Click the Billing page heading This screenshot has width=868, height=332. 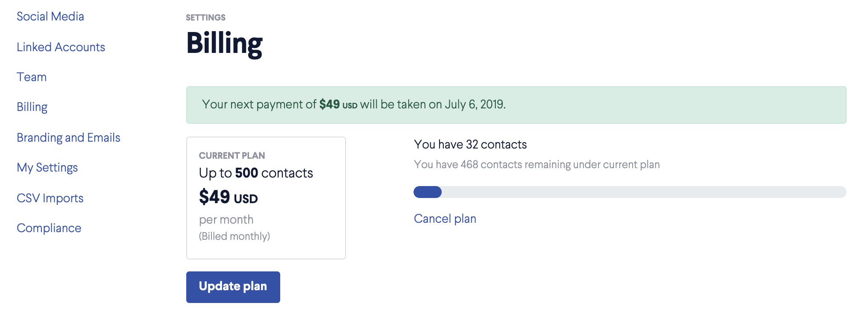click(x=224, y=44)
